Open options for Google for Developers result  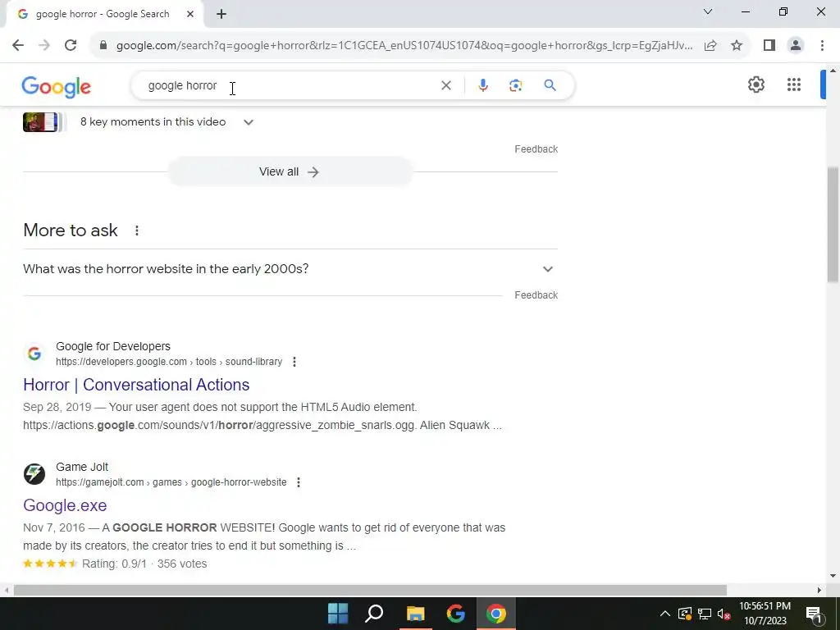[294, 362]
